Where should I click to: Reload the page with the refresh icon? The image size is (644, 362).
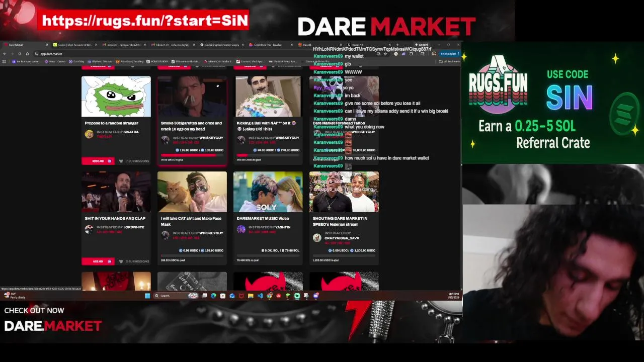(20, 54)
